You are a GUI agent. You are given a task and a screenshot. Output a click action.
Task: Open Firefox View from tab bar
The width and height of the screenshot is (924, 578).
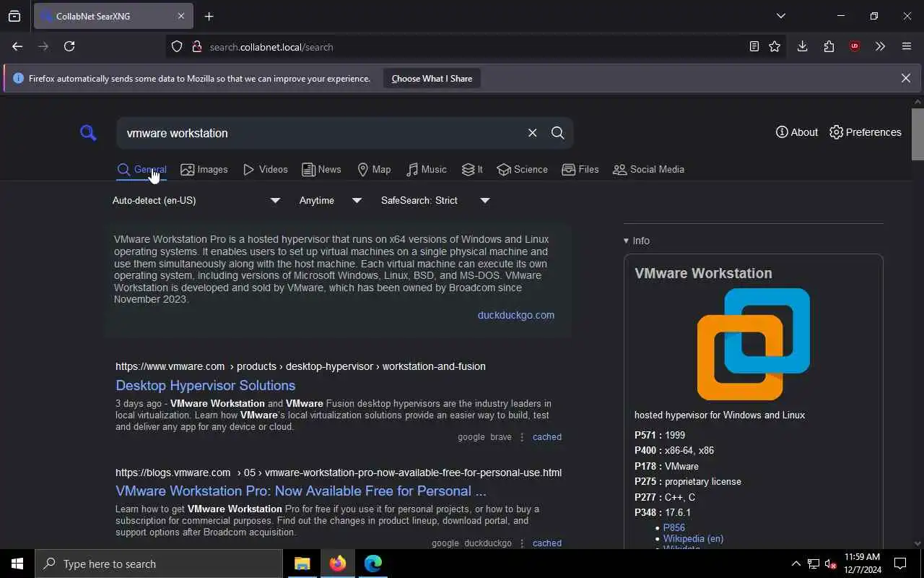14,16
